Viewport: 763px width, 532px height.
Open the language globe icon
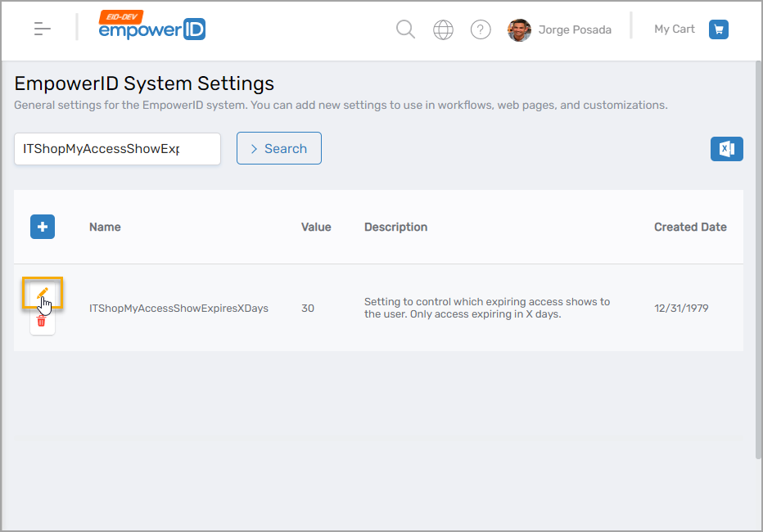[x=443, y=29]
